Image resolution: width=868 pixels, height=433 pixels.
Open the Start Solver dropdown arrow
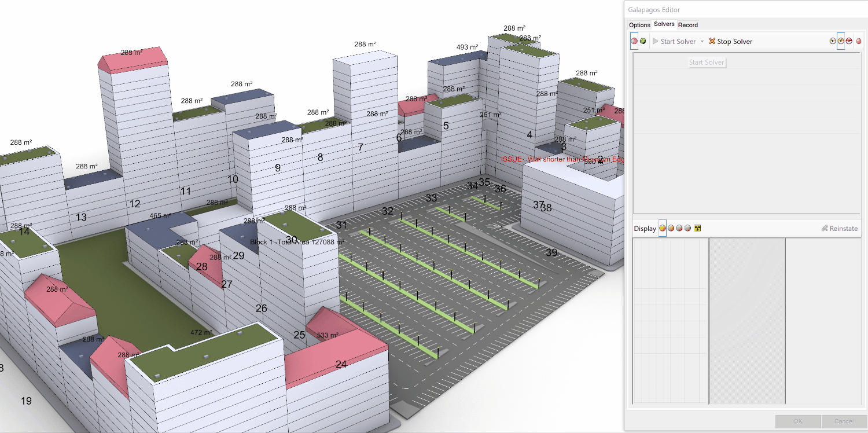[703, 42]
